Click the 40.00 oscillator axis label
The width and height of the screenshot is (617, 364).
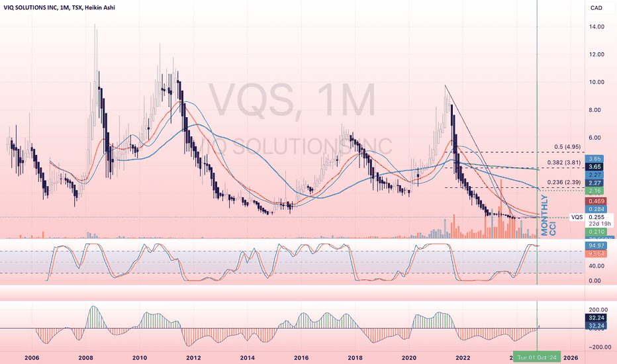596,266
